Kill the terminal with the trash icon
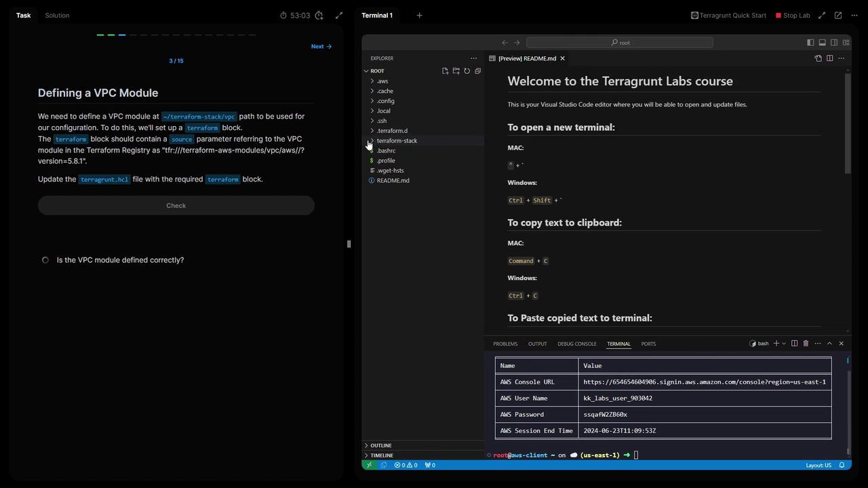This screenshot has height=488, width=868. coord(806,344)
